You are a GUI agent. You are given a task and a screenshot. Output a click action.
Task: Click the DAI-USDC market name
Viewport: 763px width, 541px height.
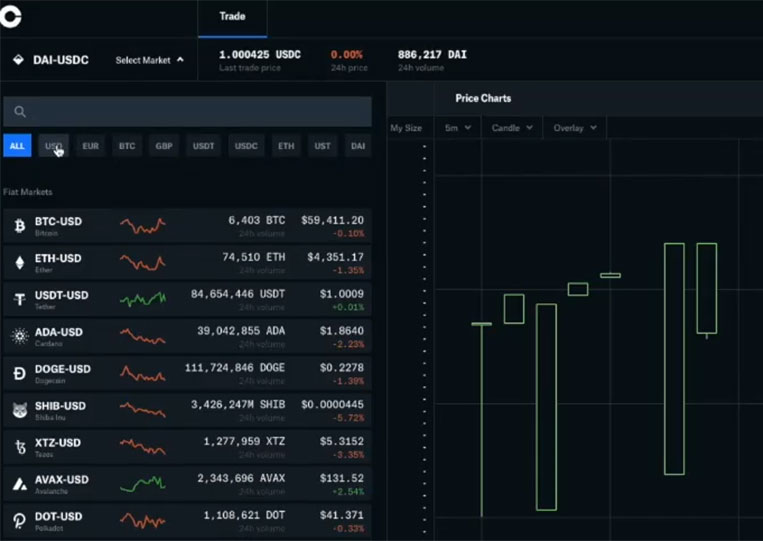click(x=61, y=60)
